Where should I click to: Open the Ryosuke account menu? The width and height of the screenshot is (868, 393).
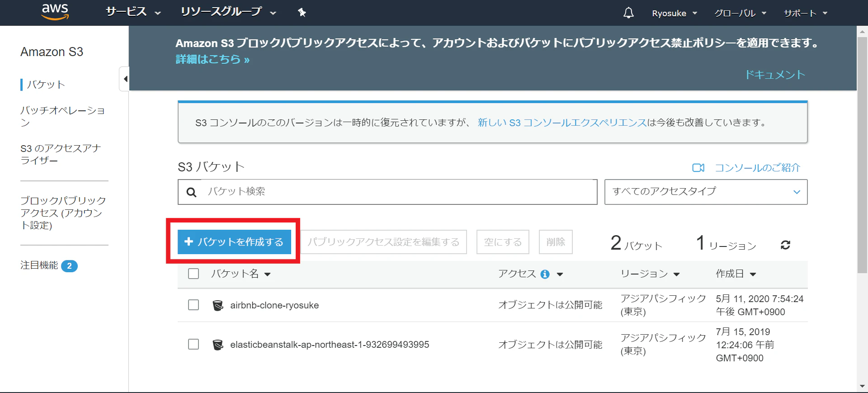[675, 13]
